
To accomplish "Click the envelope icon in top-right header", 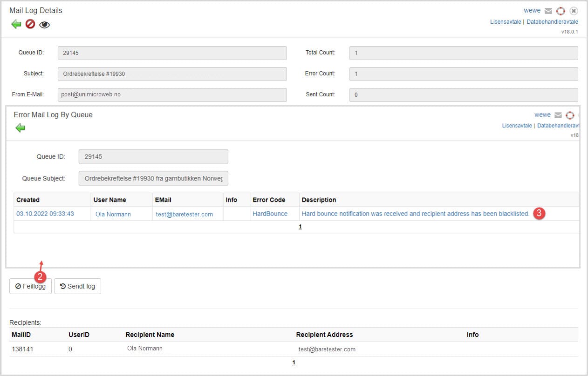I will tap(548, 11).
